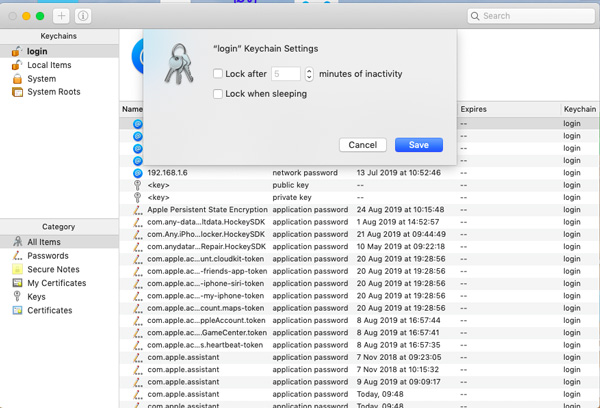The image size is (600, 408).
Task: Click the Keys category key icon
Action: (17, 297)
